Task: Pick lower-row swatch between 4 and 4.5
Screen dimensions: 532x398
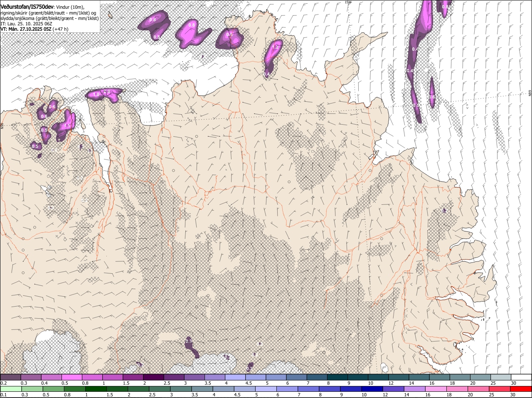Action: point(223,389)
